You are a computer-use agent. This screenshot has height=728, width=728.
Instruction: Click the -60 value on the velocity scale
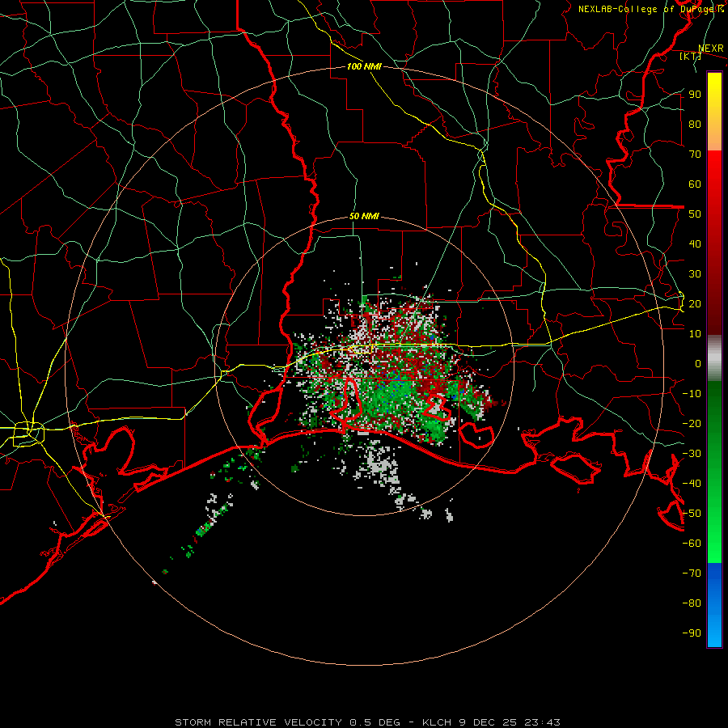coord(692,544)
